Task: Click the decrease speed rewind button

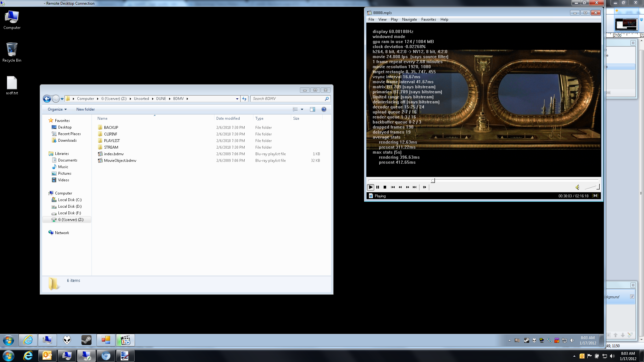Action: point(400,187)
